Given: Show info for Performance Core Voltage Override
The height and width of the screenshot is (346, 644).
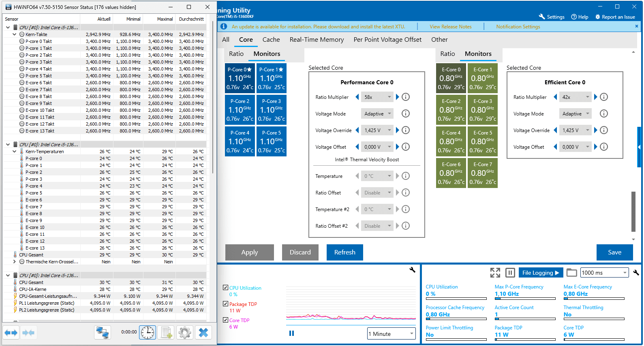Looking at the screenshot, I should (406, 130).
